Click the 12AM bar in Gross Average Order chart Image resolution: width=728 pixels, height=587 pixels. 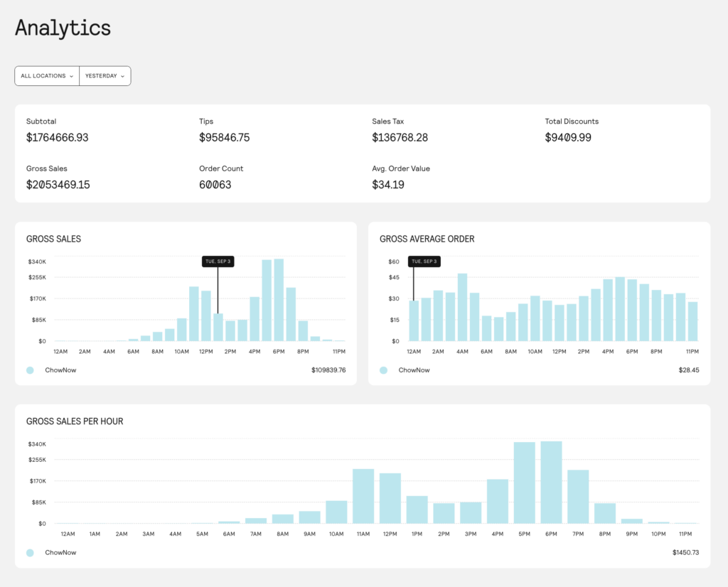pos(414,321)
